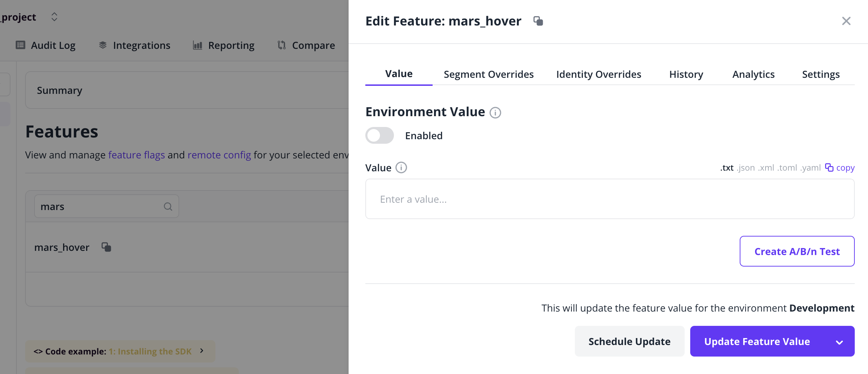The width and height of the screenshot is (868, 374).
Task: Select the Audit Log icon in the navigation
Action: tap(20, 45)
